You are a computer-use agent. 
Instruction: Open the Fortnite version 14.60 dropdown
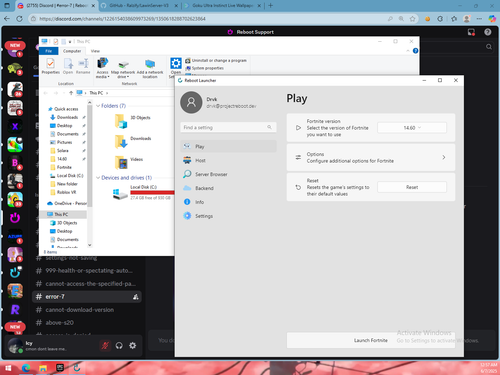coord(412,128)
